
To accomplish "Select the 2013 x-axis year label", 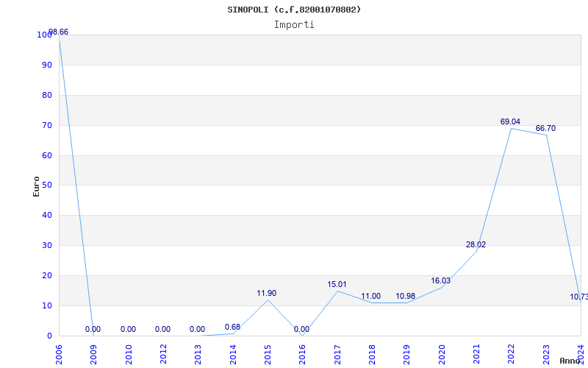I will (x=198, y=355).
